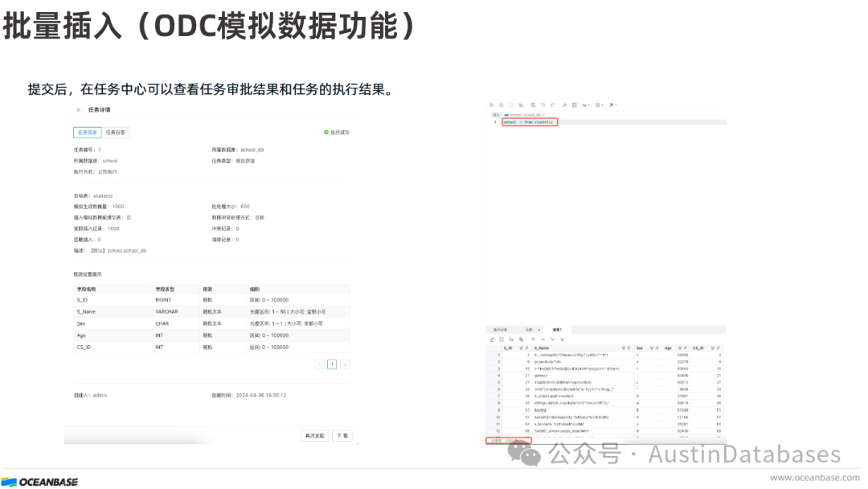
Task: Click the Run SQL play icon in editor toolbar
Action: (x=492, y=105)
